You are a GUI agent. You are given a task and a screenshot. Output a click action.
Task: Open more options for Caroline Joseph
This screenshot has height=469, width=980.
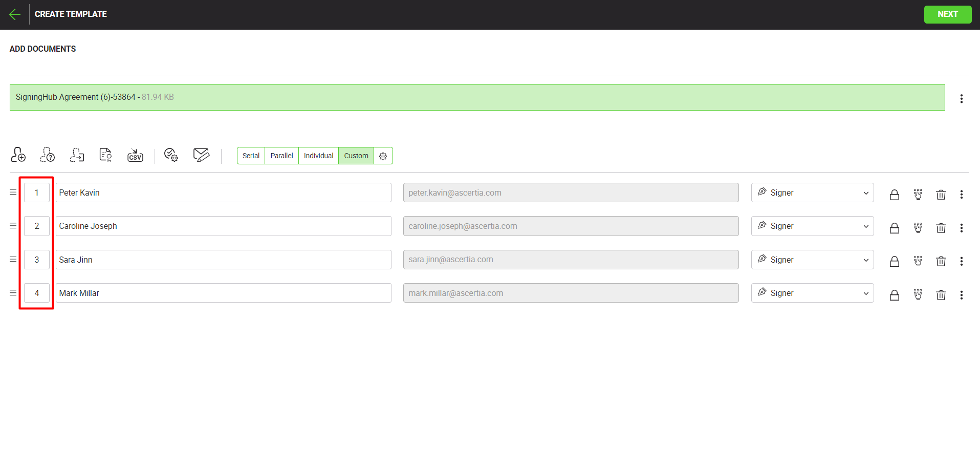(961, 228)
